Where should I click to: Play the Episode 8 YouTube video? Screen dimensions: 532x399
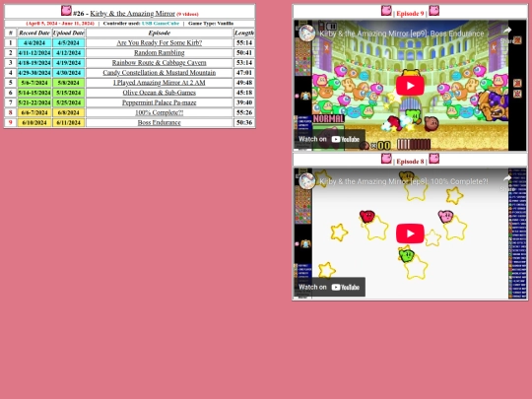pyautogui.click(x=410, y=233)
